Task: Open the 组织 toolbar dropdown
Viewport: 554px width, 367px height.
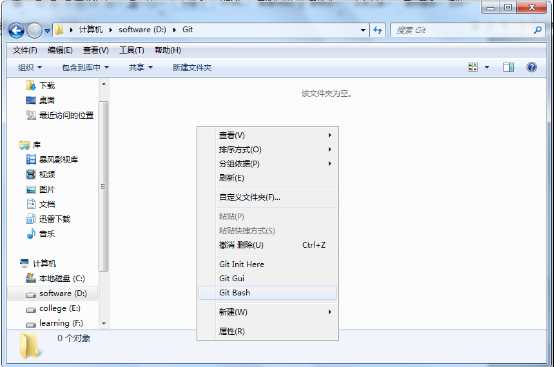Action: (30, 67)
